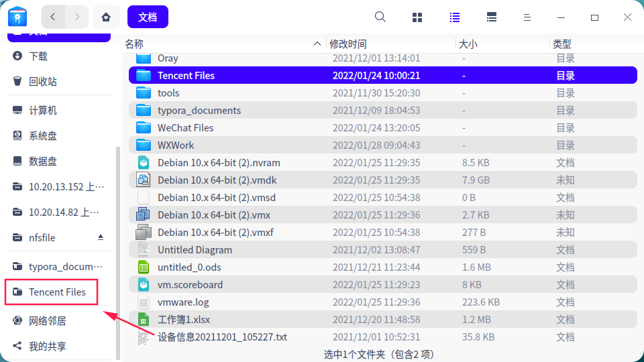Click the WeChat Files folder icon
This screenshot has height=362, width=644.
click(x=144, y=127)
